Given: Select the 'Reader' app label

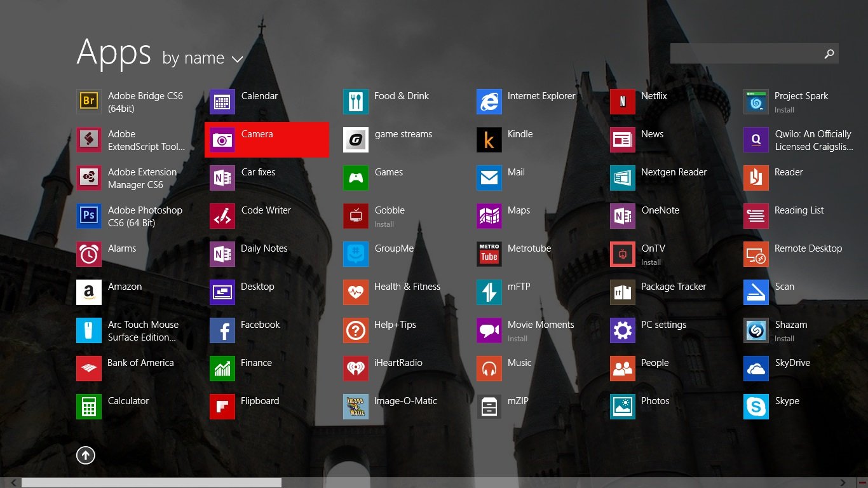Looking at the screenshot, I should click(789, 172).
